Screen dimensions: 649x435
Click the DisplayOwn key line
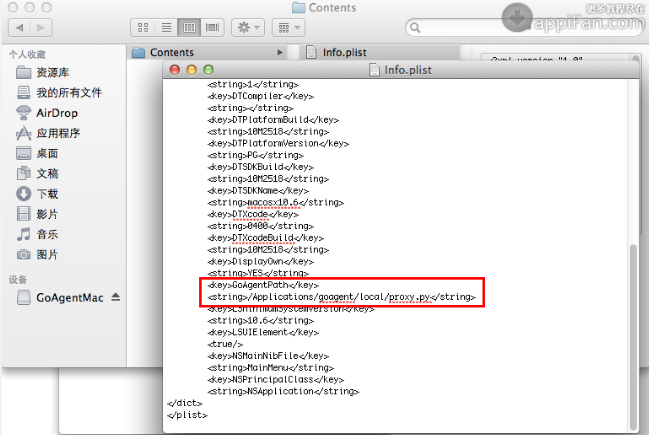260,261
